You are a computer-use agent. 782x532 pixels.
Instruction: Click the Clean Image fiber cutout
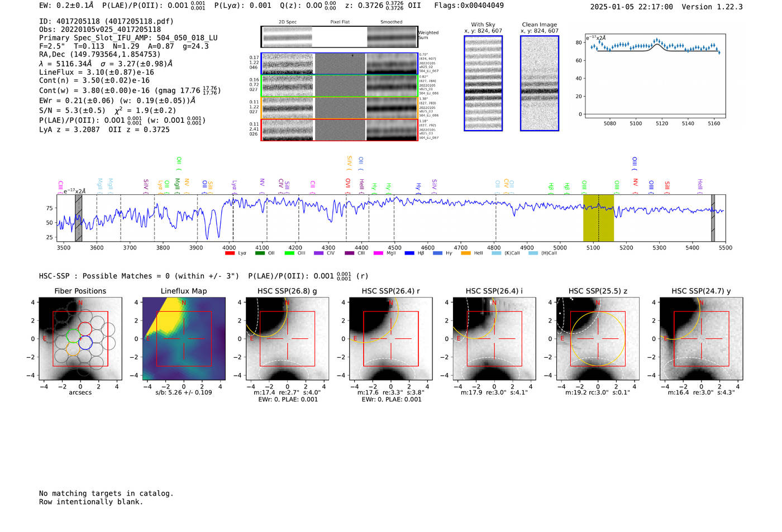pyautogui.click(x=540, y=83)
